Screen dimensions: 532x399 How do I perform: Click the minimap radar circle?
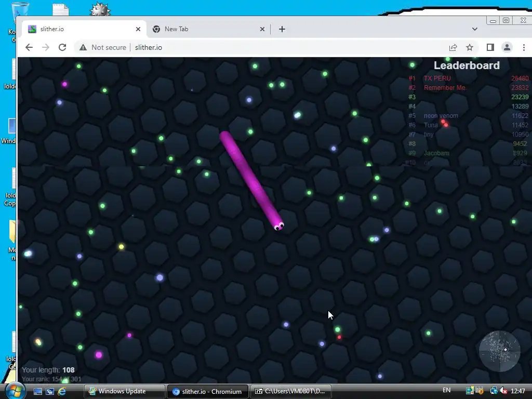[x=499, y=351]
